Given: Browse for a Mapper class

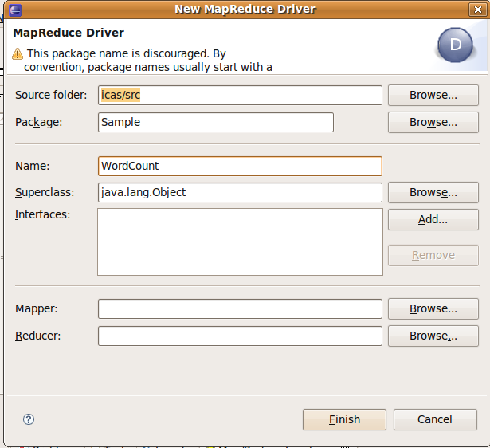Looking at the screenshot, I should coord(433,308).
